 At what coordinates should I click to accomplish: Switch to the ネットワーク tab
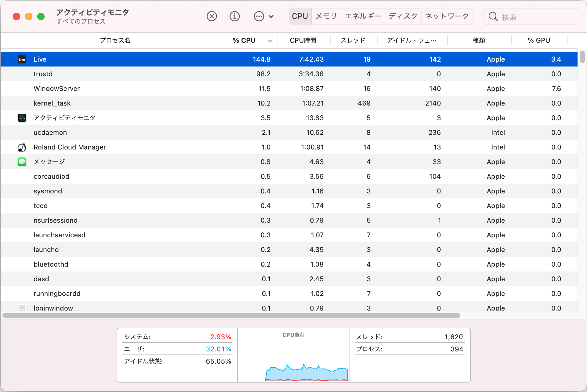tap(447, 16)
